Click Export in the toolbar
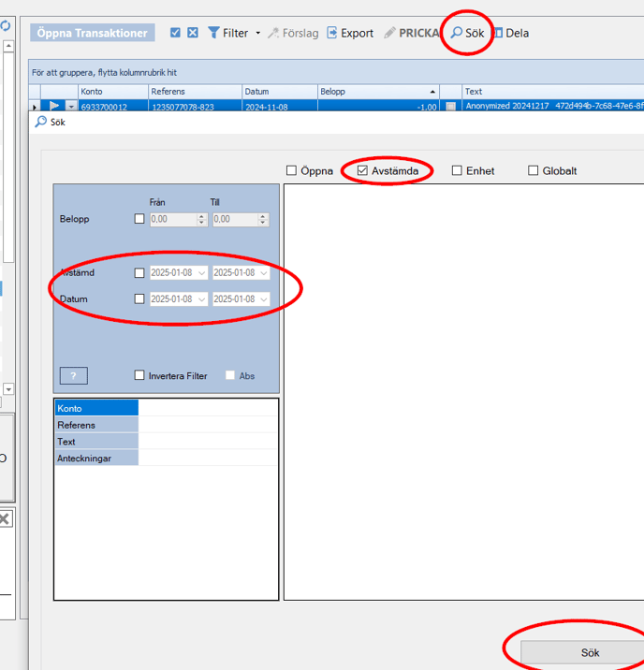 (350, 33)
